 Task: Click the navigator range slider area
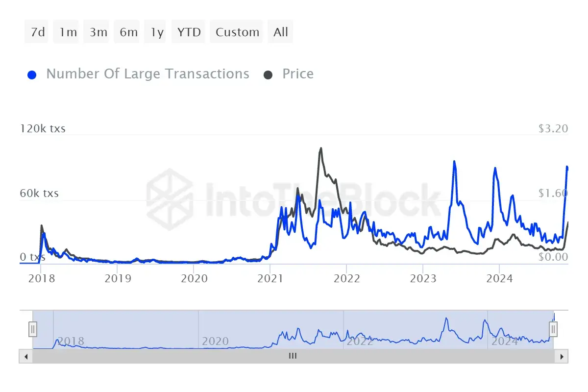click(x=294, y=329)
